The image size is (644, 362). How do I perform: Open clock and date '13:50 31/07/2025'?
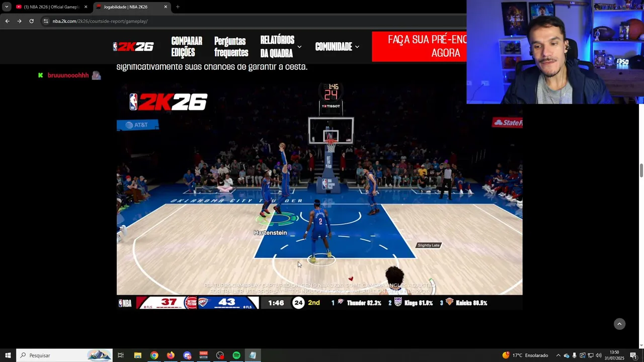(614, 355)
